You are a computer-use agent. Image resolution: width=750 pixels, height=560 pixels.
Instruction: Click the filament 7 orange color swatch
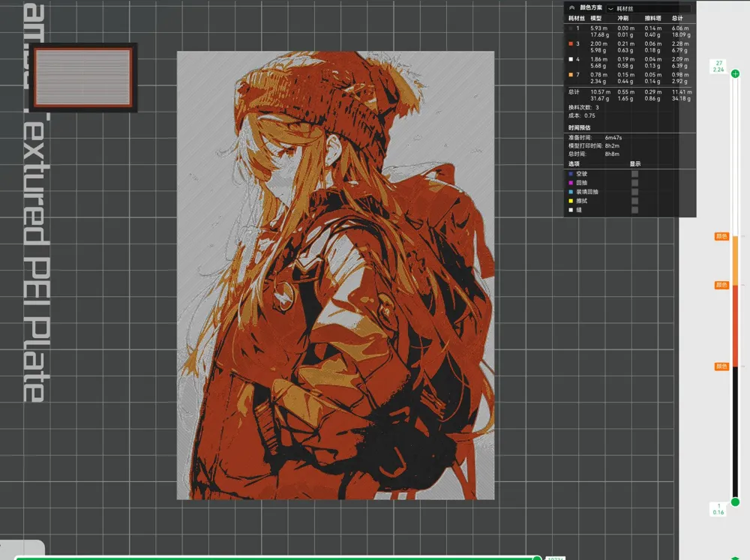coord(571,75)
